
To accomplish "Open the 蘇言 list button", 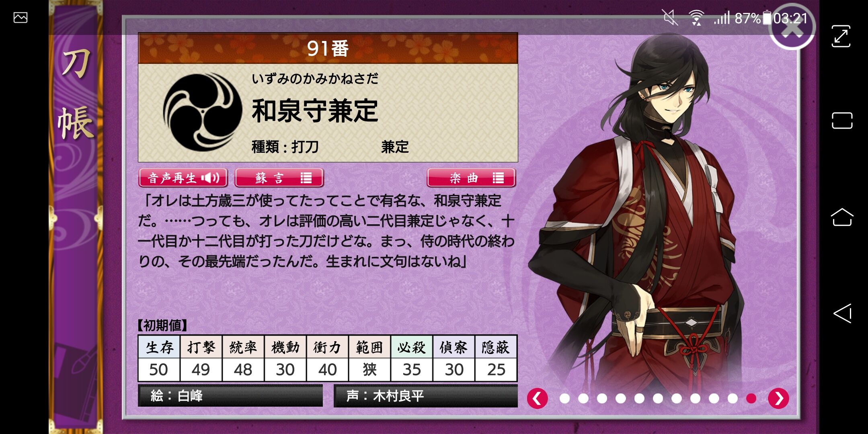I will coord(279,178).
